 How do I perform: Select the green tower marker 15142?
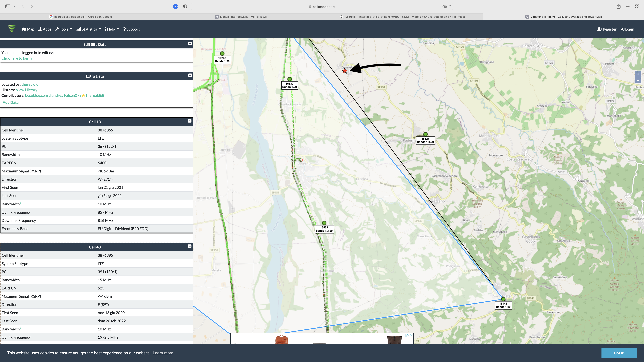point(503,299)
